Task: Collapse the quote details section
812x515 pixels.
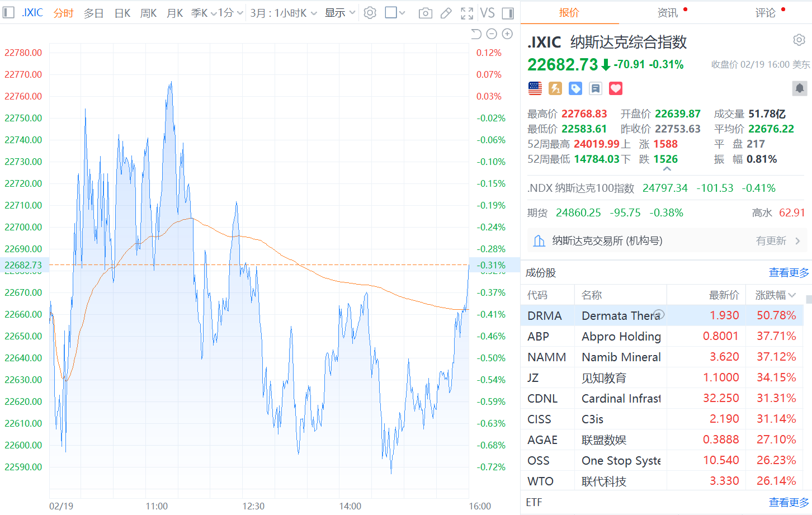Action: click(x=666, y=169)
